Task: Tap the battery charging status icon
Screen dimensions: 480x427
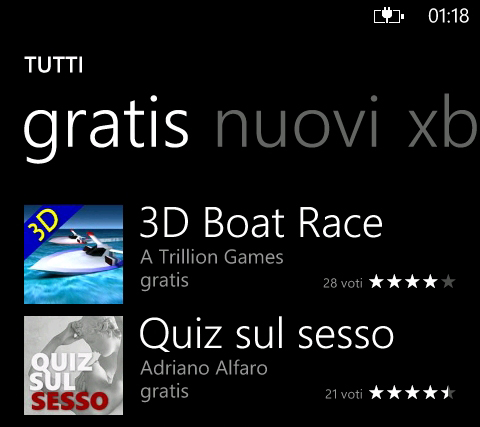Action: (389, 16)
